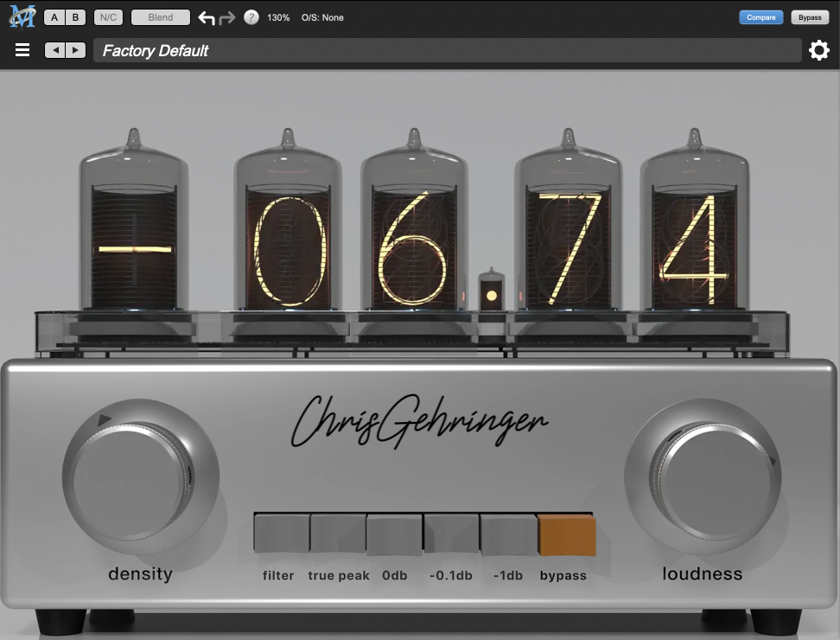Click the previous preset arrow
The height and width of the screenshot is (640, 840).
(x=56, y=49)
